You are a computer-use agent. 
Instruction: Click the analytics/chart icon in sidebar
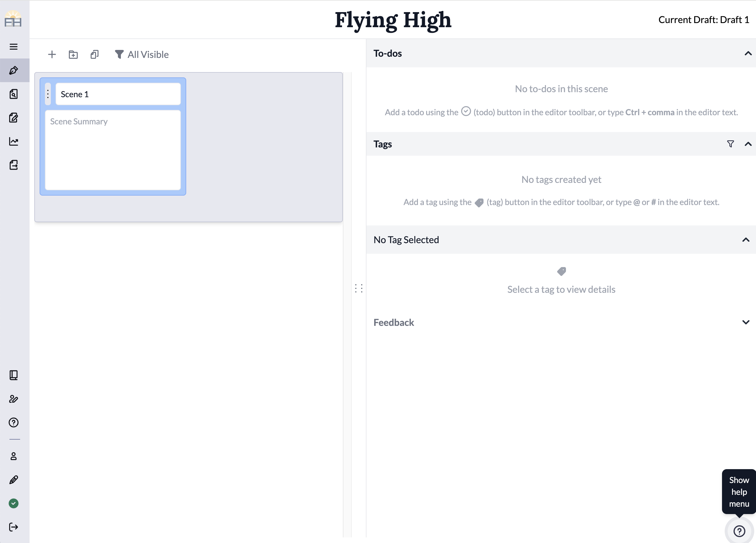14,141
